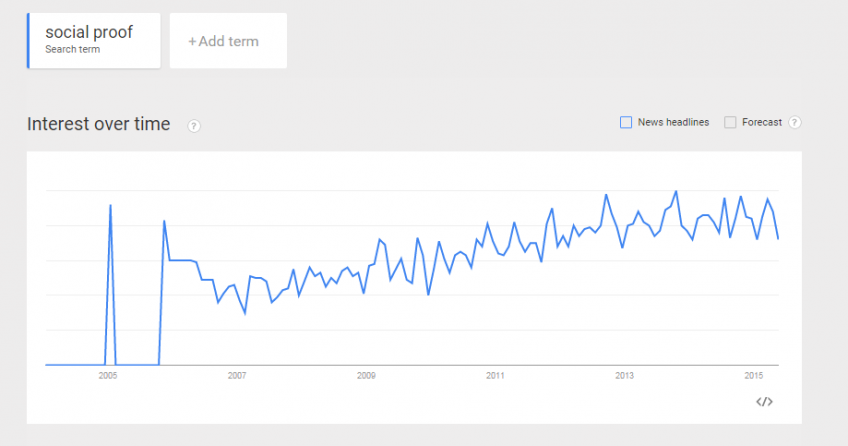Open the embed code icon below chart
The height and width of the screenshot is (446, 848).
point(764,402)
